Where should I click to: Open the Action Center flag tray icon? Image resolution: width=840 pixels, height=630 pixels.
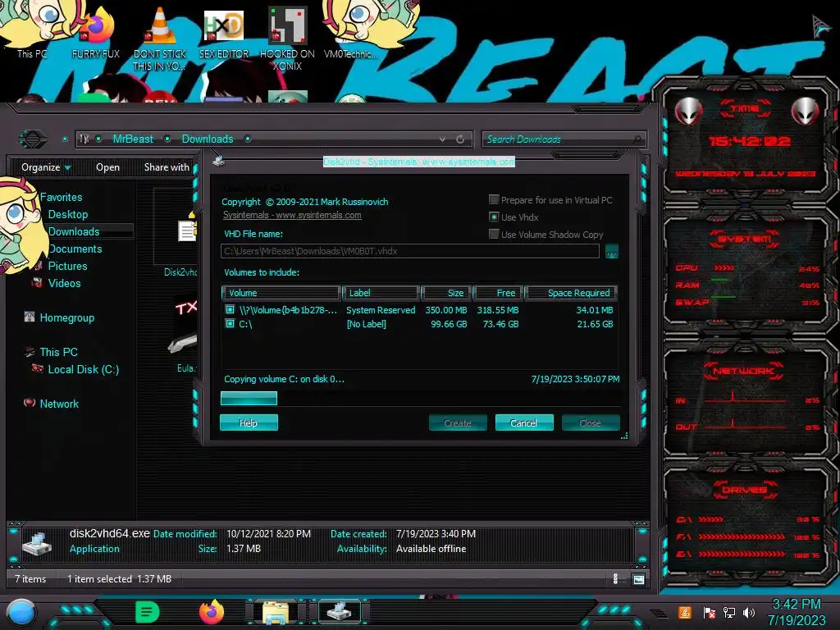tap(710, 612)
